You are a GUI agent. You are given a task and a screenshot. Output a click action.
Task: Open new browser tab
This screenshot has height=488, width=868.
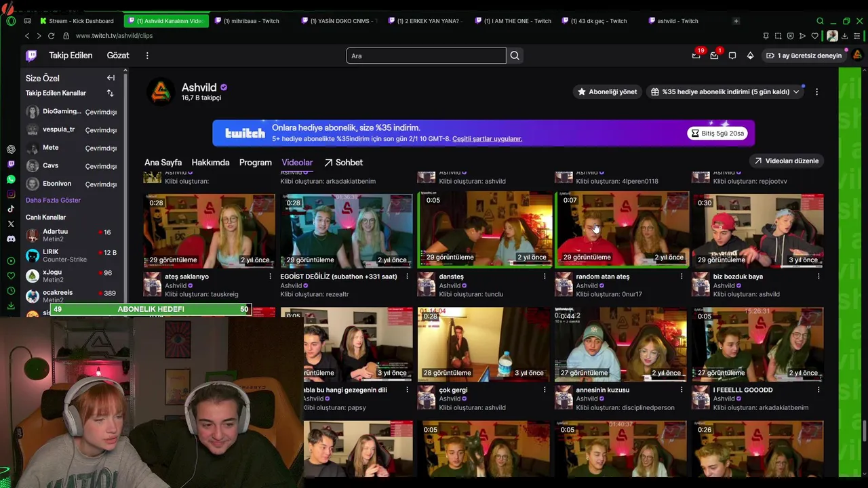click(x=736, y=21)
